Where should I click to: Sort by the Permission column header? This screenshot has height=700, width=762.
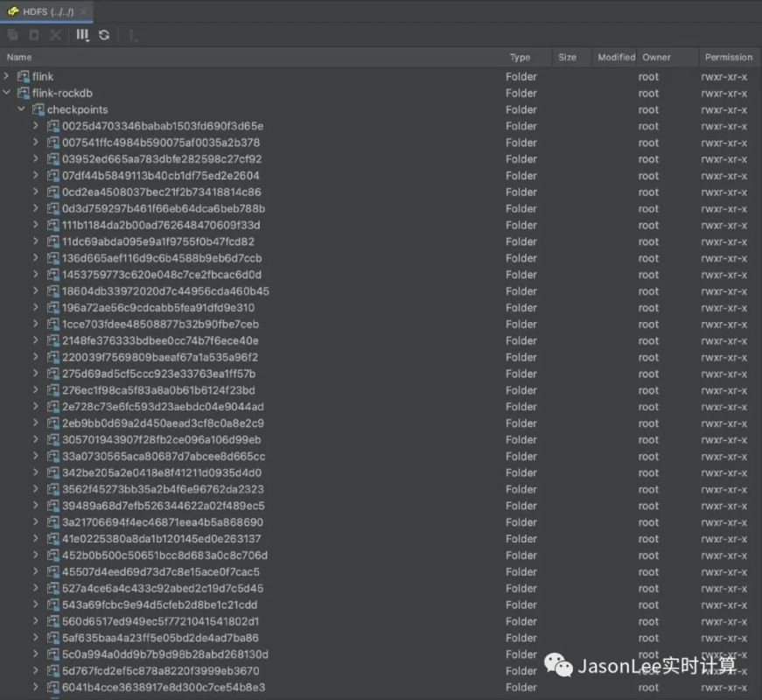(x=728, y=57)
